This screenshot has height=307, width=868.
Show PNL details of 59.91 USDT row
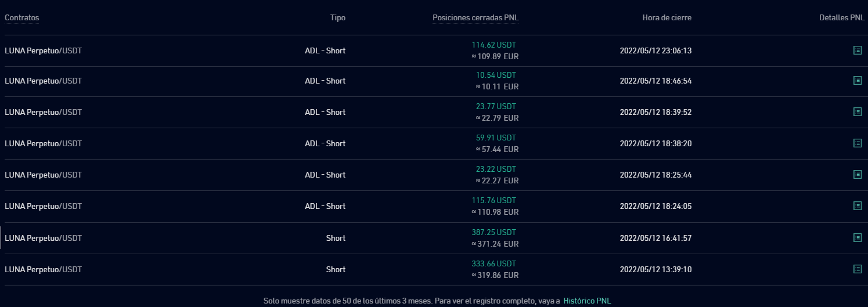pos(857,143)
